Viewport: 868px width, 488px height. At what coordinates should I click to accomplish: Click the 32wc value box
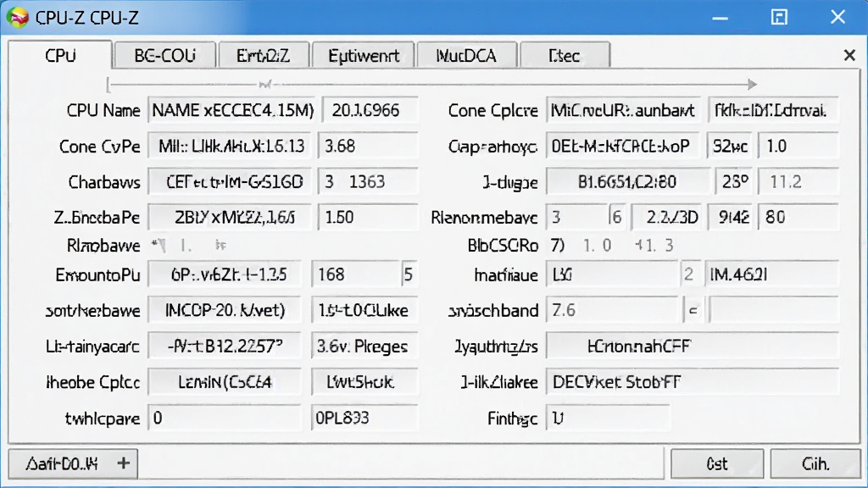[x=730, y=146]
